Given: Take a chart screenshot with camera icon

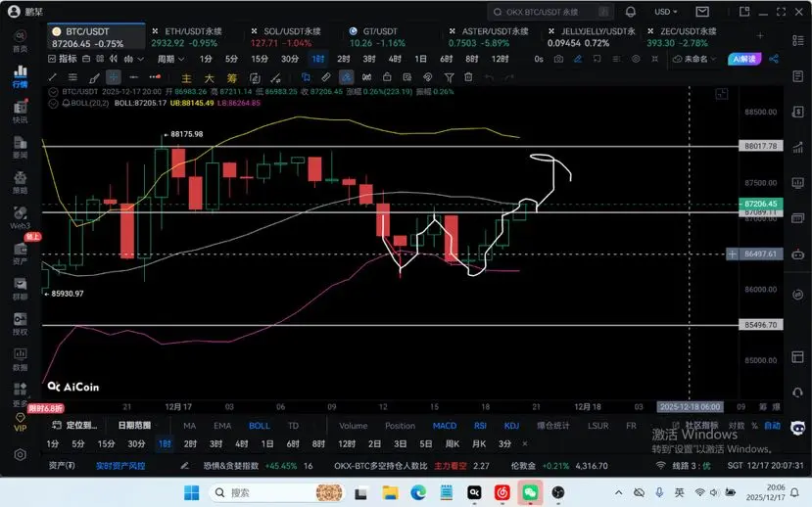Looking at the screenshot, I should 558,59.
